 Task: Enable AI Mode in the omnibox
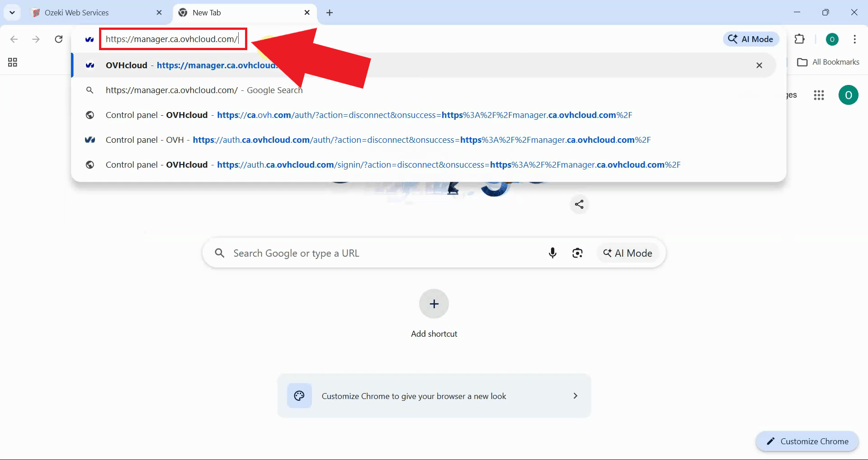(750, 39)
